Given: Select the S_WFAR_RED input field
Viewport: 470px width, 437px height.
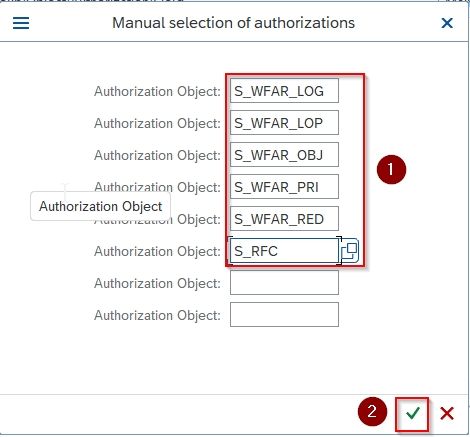Looking at the screenshot, I should click(x=284, y=219).
